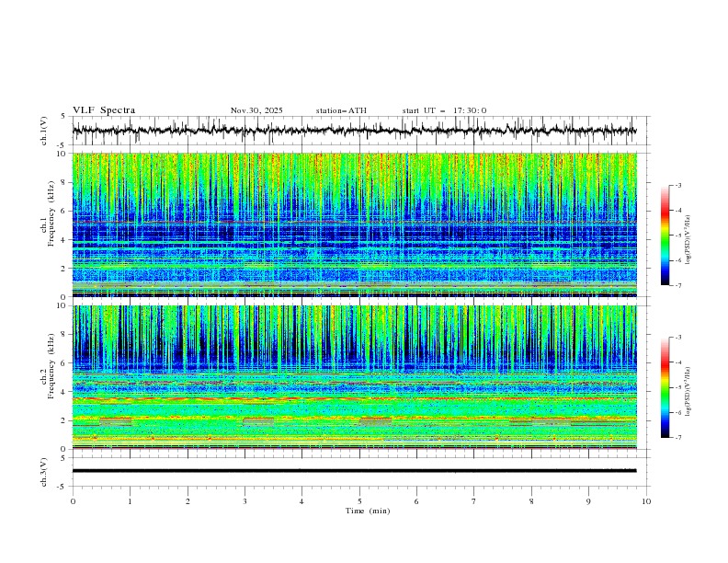Click the ch.3(V) axis "-5" tick label

63,487
